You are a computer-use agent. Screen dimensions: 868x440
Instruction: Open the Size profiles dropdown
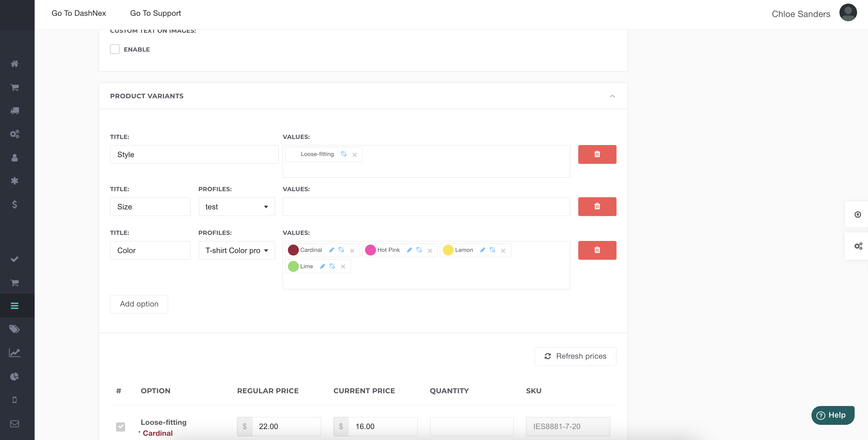coord(237,207)
